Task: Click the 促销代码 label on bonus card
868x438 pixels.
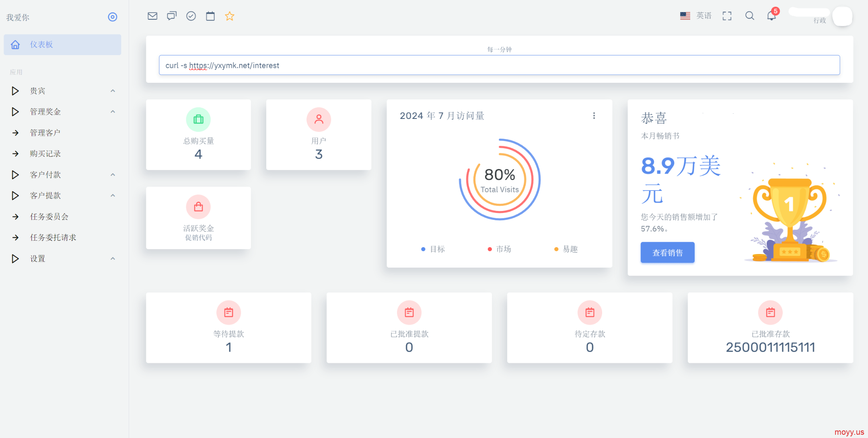Action: (x=198, y=237)
